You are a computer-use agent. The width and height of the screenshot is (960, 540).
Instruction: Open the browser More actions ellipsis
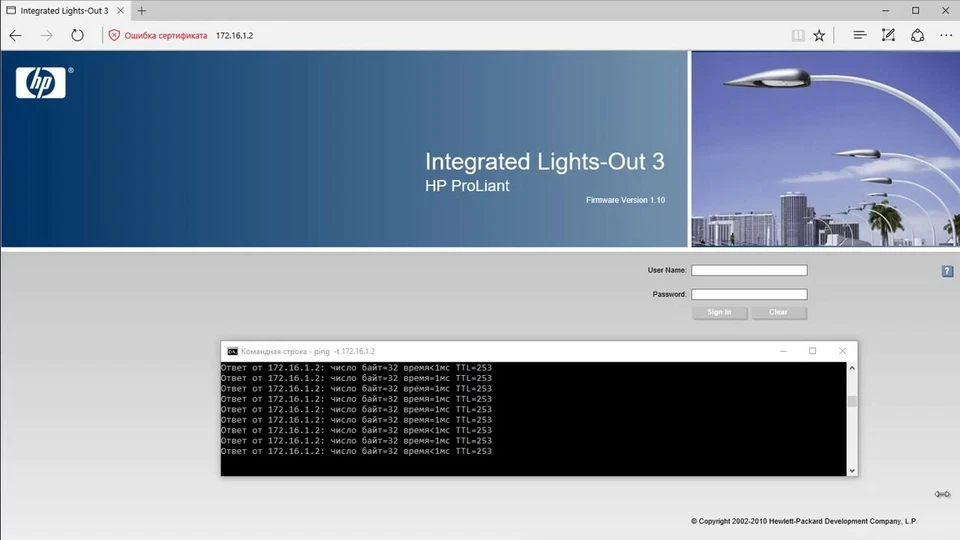click(x=946, y=36)
